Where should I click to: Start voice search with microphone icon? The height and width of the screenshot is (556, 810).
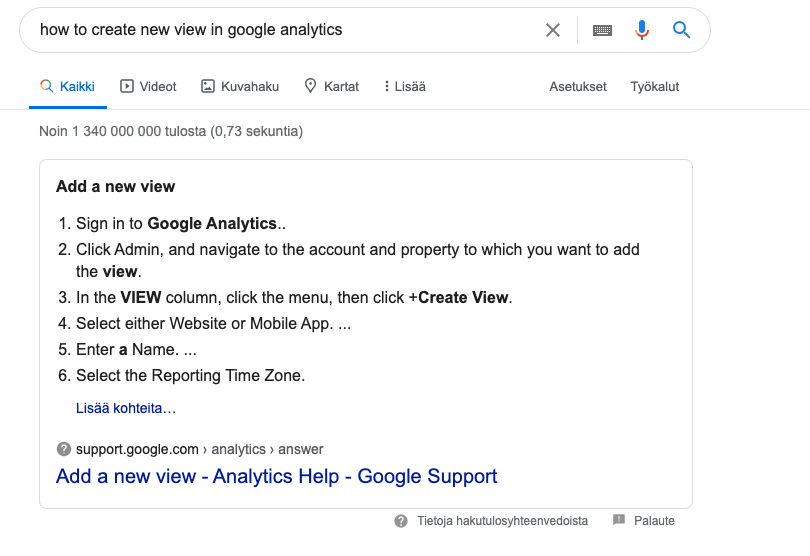tap(642, 30)
